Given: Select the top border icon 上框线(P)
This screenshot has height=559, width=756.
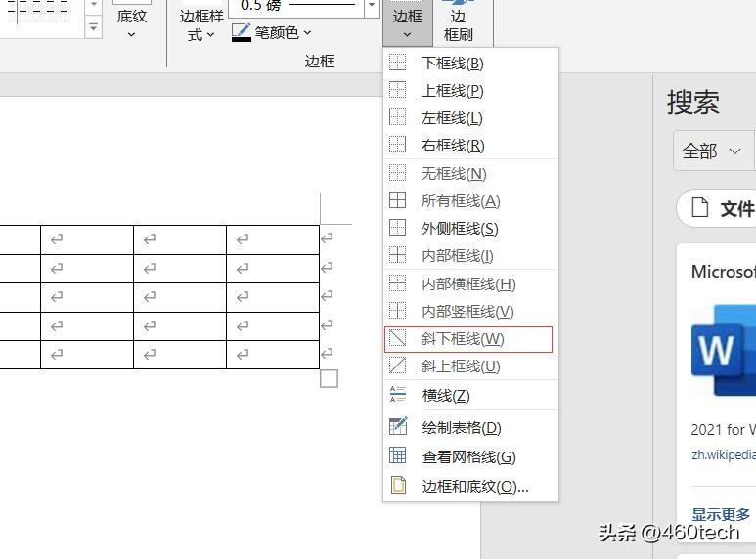Looking at the screenshot, I should [x=398, y=90].
